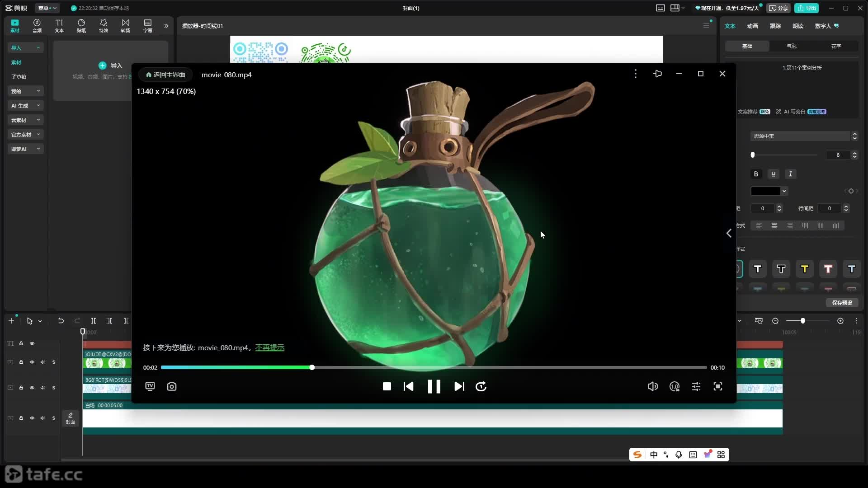Click the split clip tool in timeline
This screenshot has height=488, width=868.
pyautogui.click(x=94, y=321)
